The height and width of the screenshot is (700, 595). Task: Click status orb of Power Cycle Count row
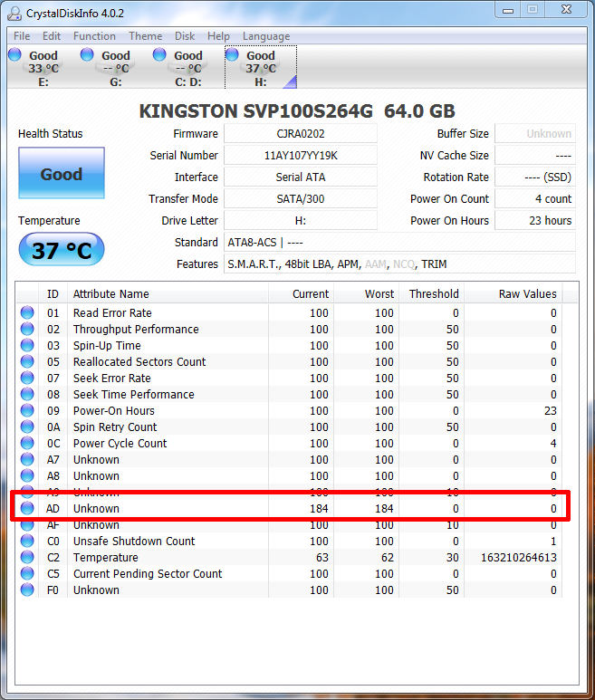tap(27, 443)
